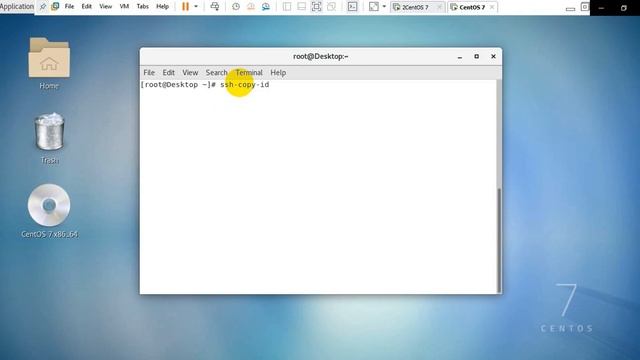Switch to the 2CentOS 7 tab
640x360 pixels.
(x=415, y=7)
